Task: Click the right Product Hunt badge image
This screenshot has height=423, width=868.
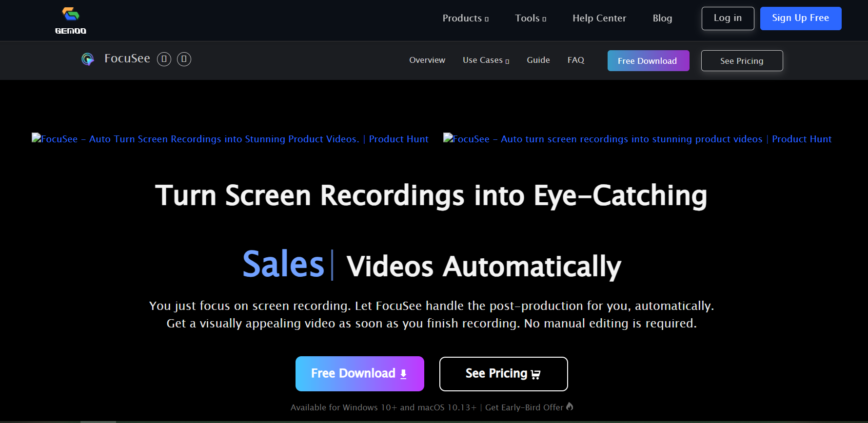Action: 637,139
